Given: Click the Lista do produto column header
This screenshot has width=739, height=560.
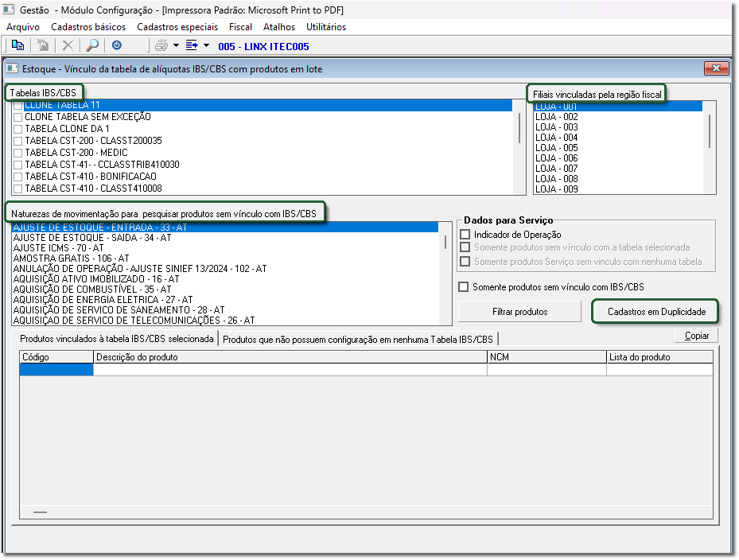Looking at the screenshot, I should pyautogui.click(x=659, y=357).
